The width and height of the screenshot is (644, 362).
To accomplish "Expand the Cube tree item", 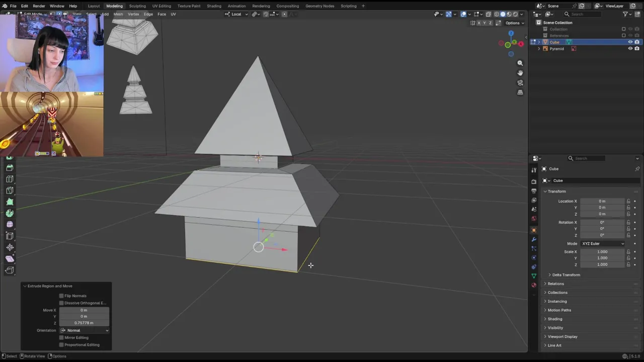I will (539, 42).
